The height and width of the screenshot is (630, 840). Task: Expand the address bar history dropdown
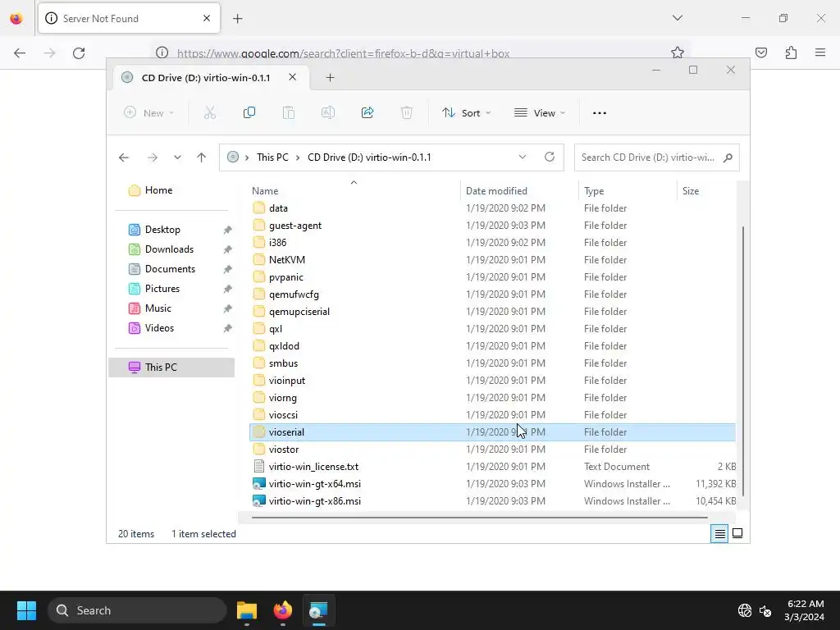523,157
